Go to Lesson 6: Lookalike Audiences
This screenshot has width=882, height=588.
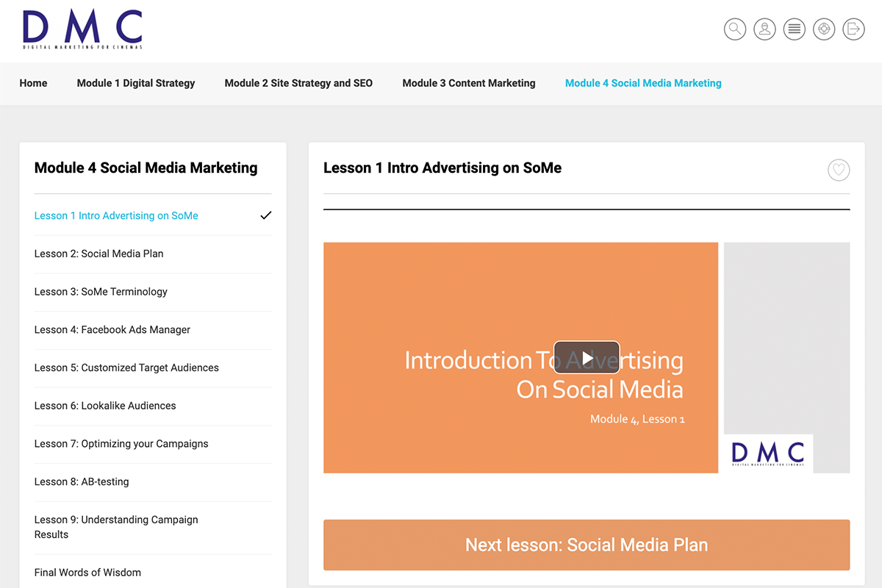tap(105, 406)
